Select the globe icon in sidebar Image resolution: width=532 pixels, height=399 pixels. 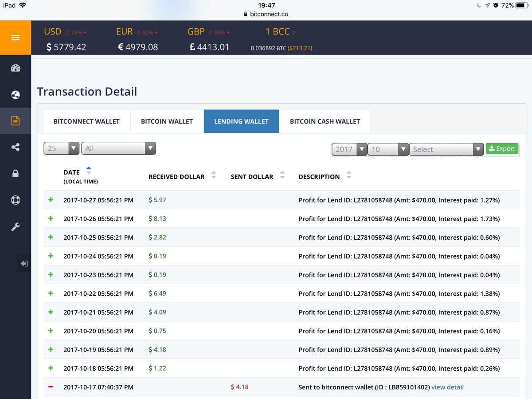click(x=16, y=94)
